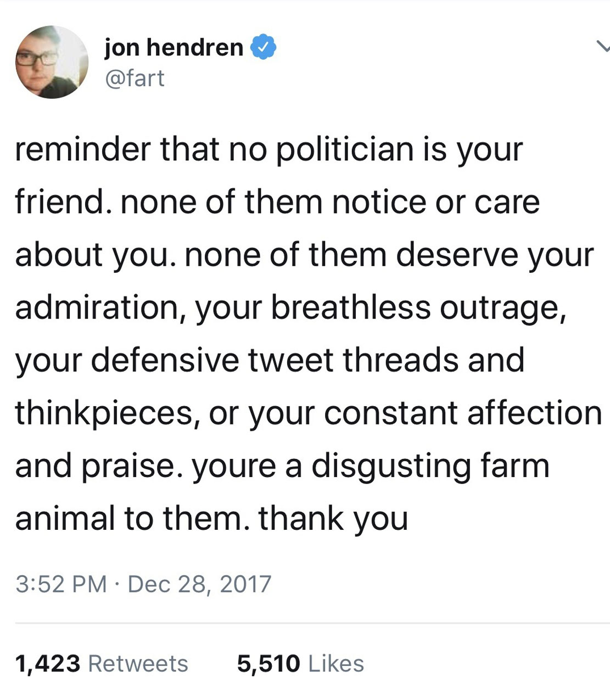Click the word "politician" in the tweet
The image size is (610, 700).
344,150
